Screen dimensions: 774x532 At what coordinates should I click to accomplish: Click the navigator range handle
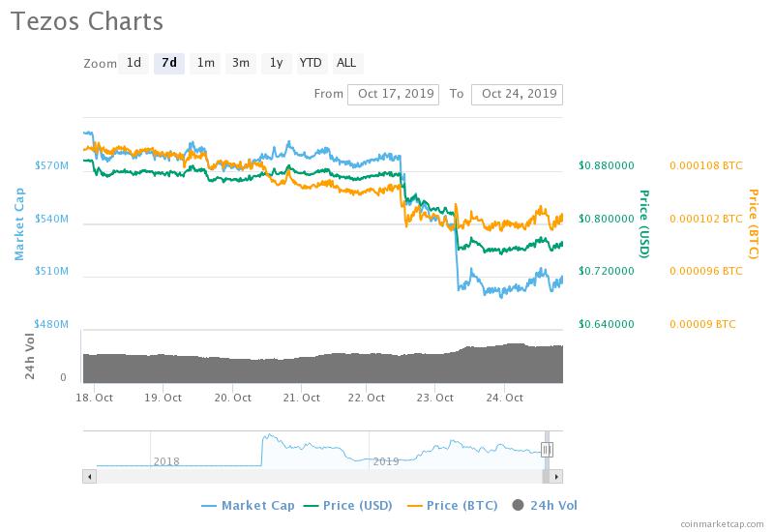(x=547, y=450)
